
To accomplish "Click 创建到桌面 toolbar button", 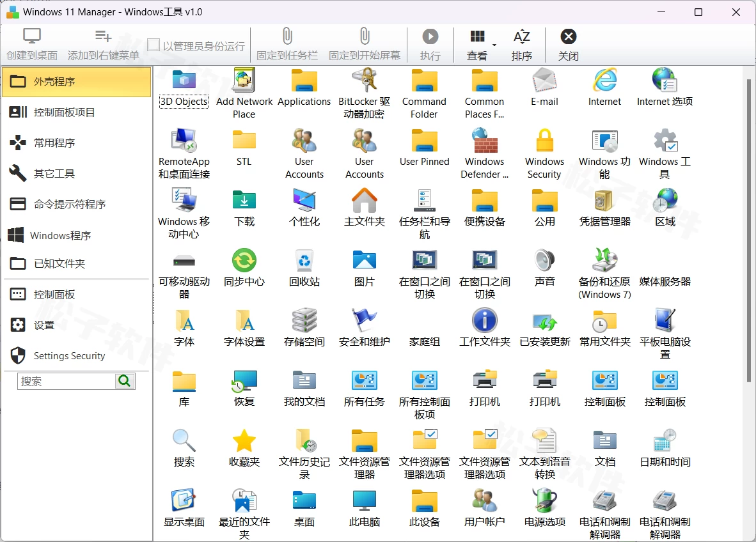I will point(32,44).
